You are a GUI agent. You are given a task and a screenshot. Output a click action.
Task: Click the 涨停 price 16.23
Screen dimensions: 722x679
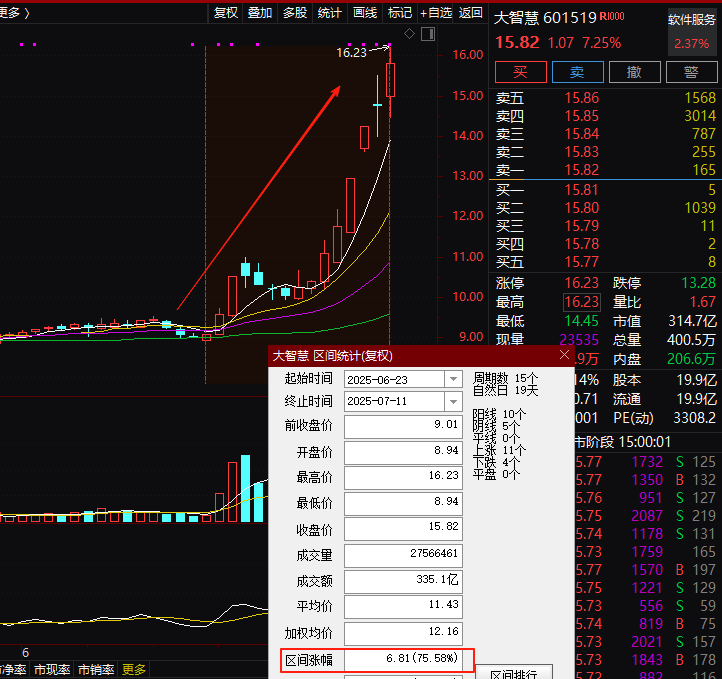pos(582,283)
